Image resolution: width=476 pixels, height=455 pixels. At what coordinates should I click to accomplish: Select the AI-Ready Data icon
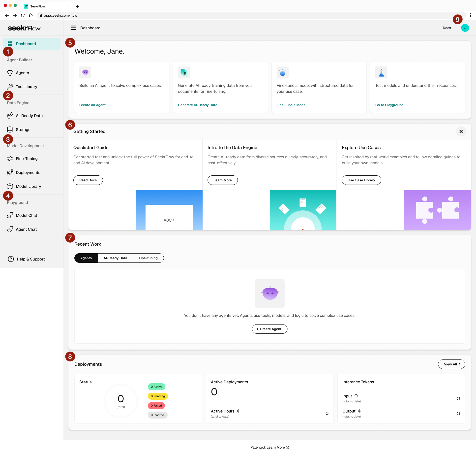click(x=10, y=116)
